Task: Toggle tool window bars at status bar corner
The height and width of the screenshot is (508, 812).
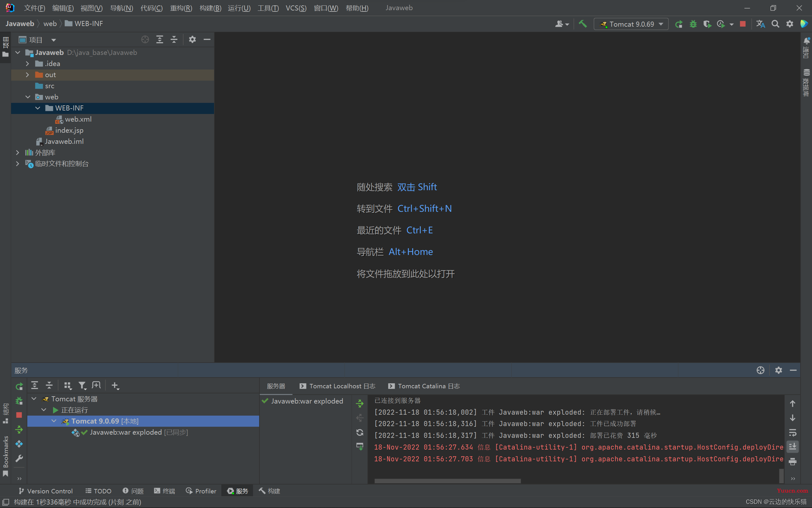Action: click(x=6, y=502)
